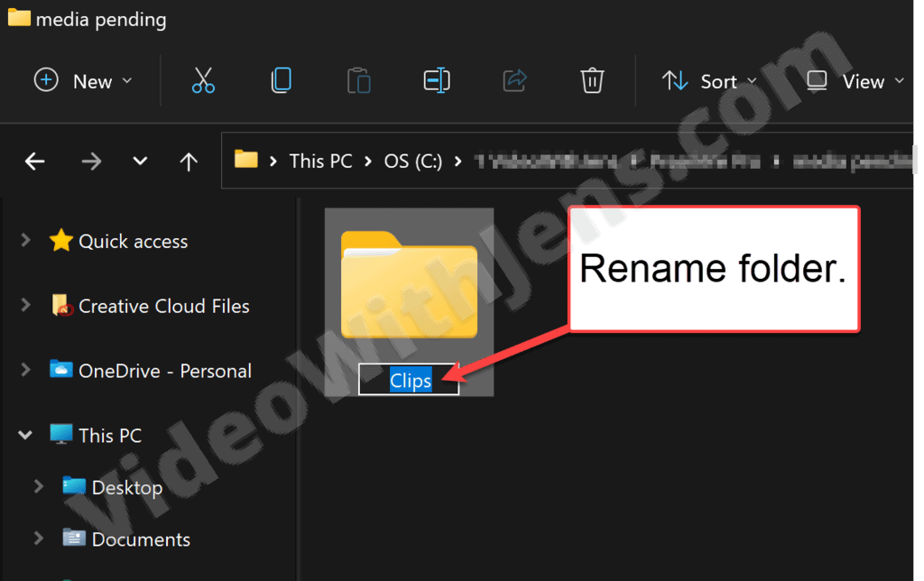
Task: Expand the OneDrive - Personal node
Action: tap(25, 370)
